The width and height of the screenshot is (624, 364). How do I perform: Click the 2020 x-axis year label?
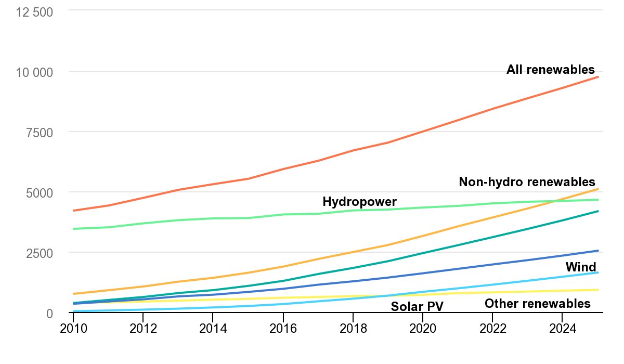tap(422, 328)
